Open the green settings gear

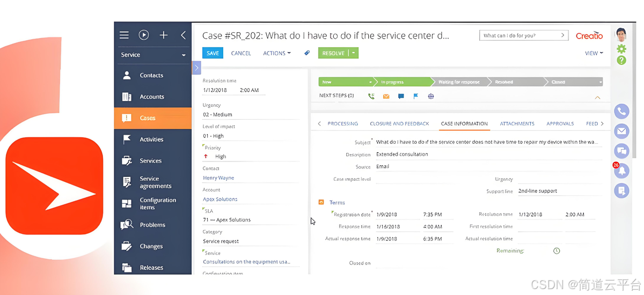(621, 49)
